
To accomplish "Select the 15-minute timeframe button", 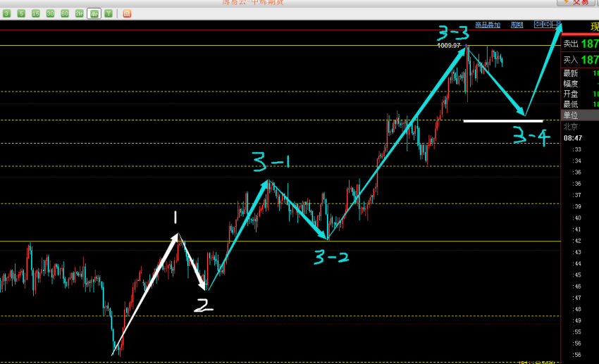I will click(x=35, y=13).
